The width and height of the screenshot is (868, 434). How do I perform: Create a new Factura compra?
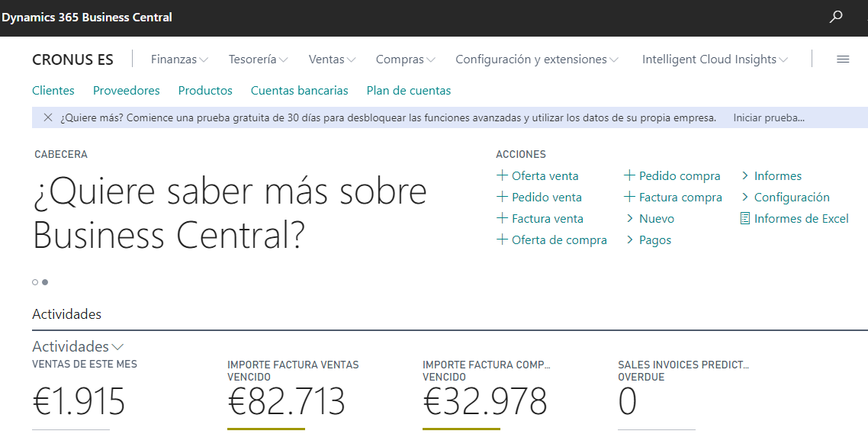[x=673, y=197]
